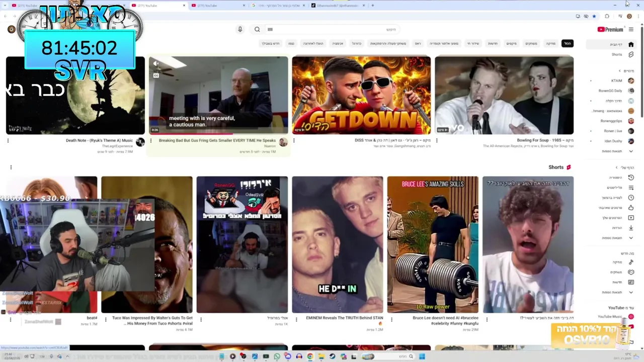Open Liked videos via the thumbs-up icon

coord(631,208)
